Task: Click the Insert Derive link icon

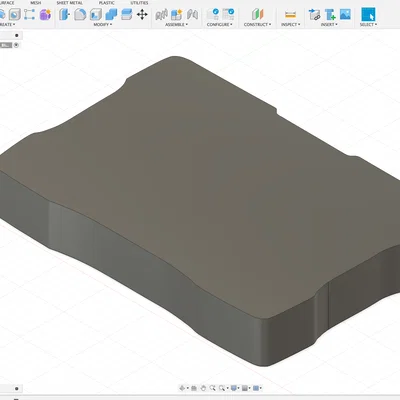Action: click(x=314, y=14)
